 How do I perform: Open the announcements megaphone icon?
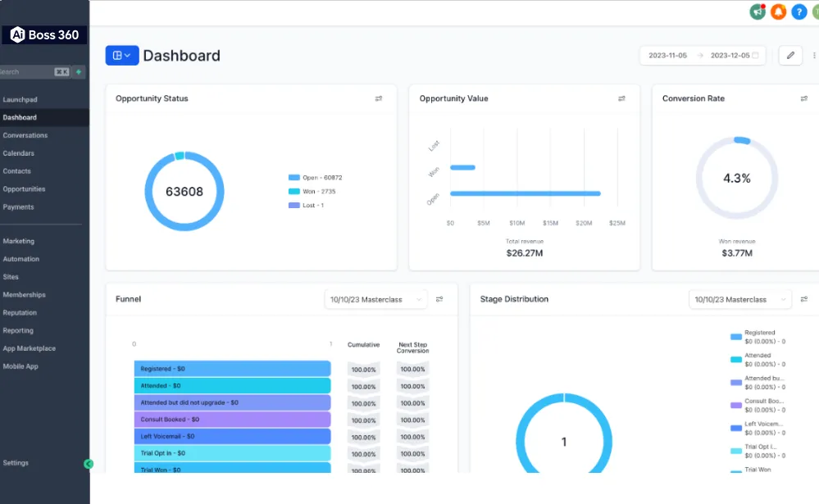coord(758,11)
